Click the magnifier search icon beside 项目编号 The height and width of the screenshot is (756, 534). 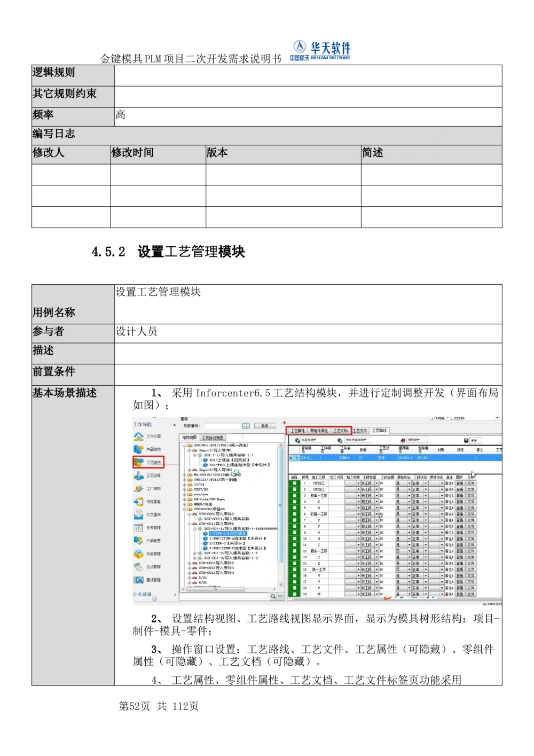[246, 426]
